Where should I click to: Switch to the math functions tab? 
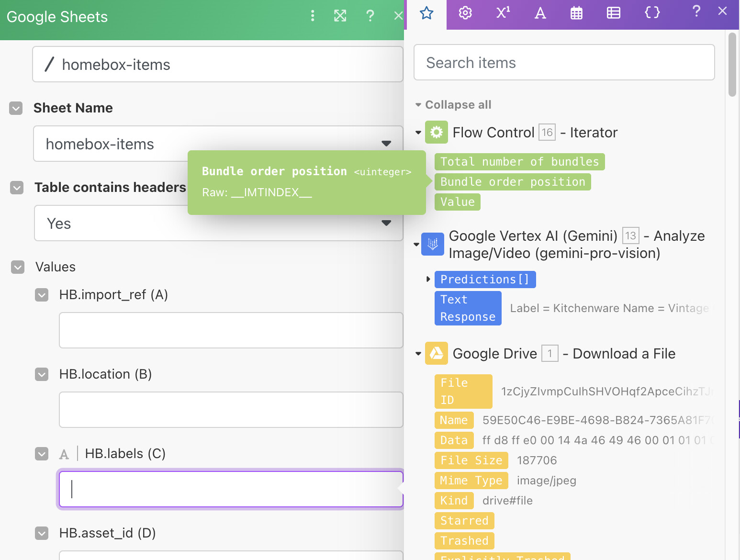click(x=503, y=13)
